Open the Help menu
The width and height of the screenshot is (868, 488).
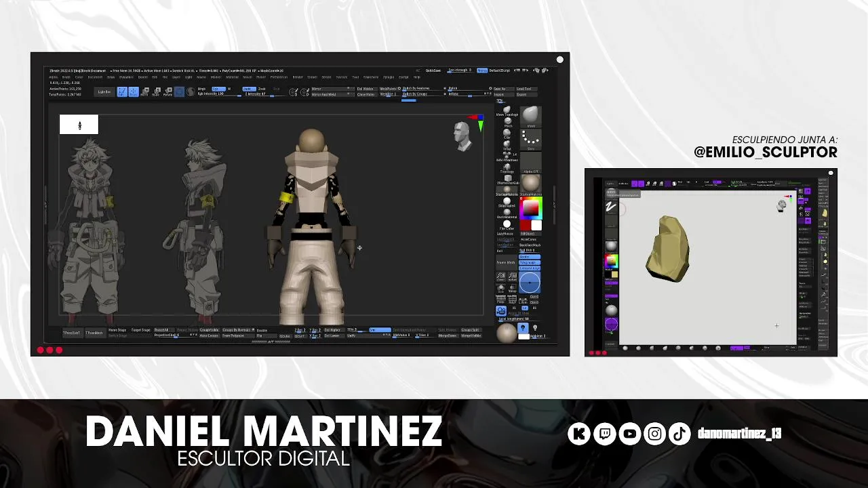416,77
